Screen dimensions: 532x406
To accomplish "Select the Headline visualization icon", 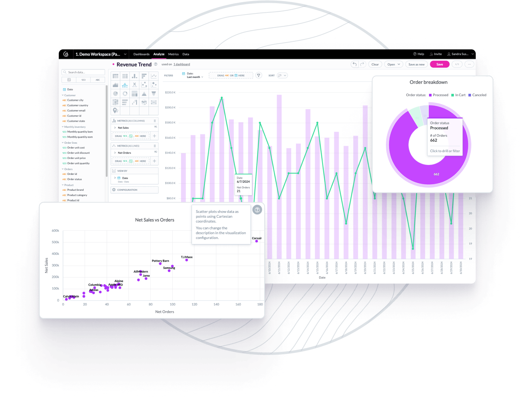I will click(x=134, y=85).
